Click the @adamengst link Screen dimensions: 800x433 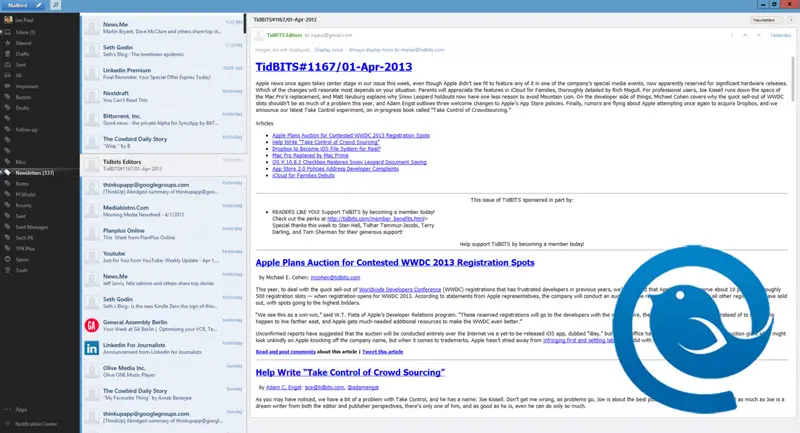click(363, 388)
